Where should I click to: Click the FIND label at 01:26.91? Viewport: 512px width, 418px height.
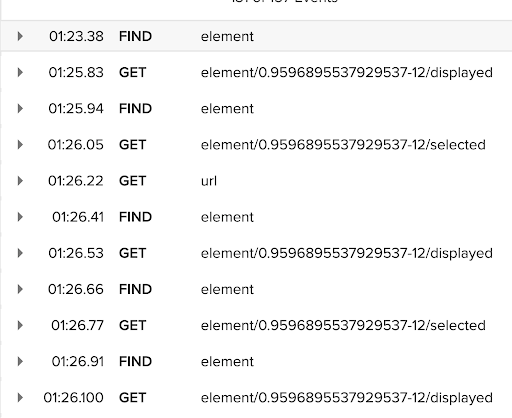click(135, 362)
